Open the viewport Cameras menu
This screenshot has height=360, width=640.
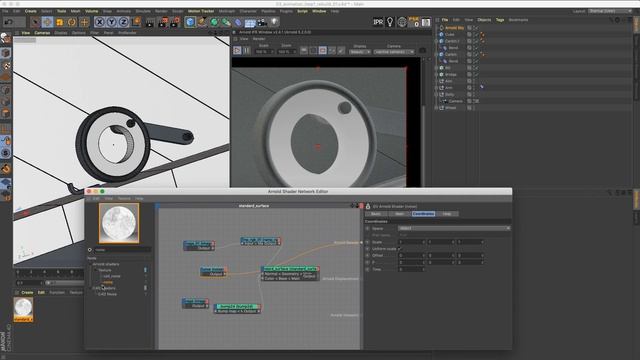(x=42, y=33)
